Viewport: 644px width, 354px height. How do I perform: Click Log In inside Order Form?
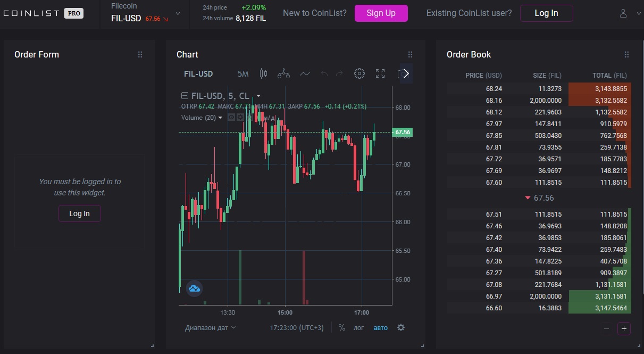tap(79, 213)
